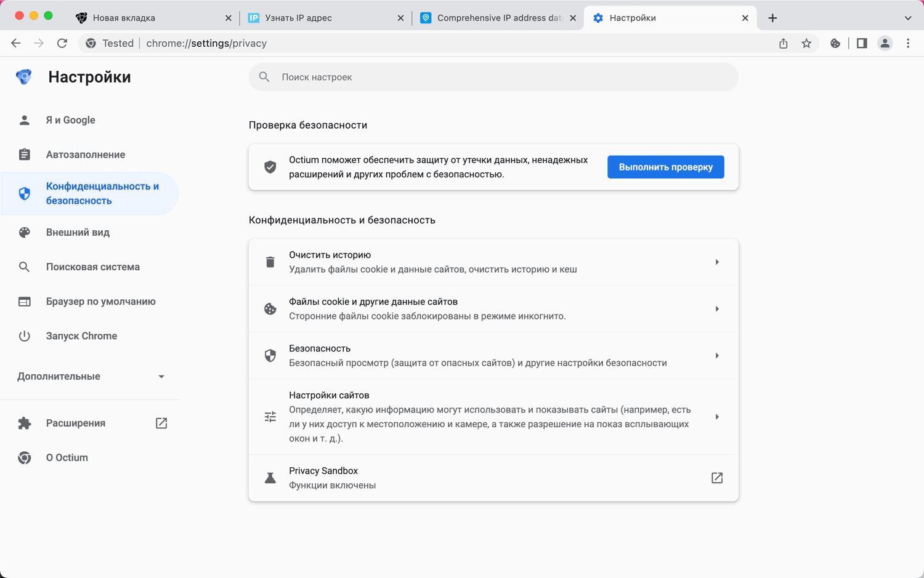Image resolution: width=924 pixels, height=578 pixels.
Task: Open Безопасность settings row
Action: (x=493, y=356)
